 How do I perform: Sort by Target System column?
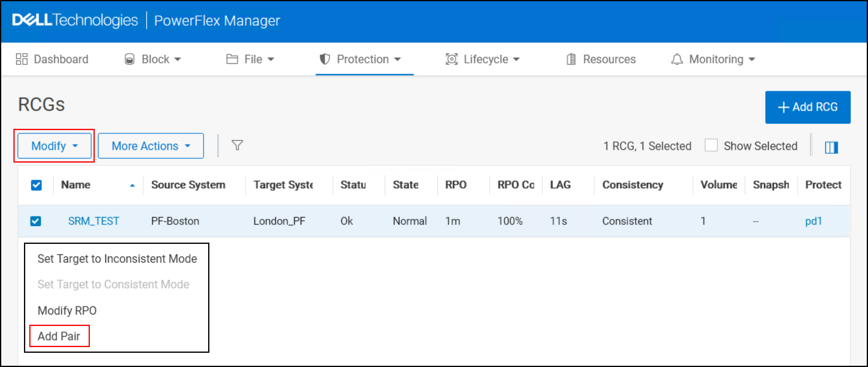[x=283, y=185]
